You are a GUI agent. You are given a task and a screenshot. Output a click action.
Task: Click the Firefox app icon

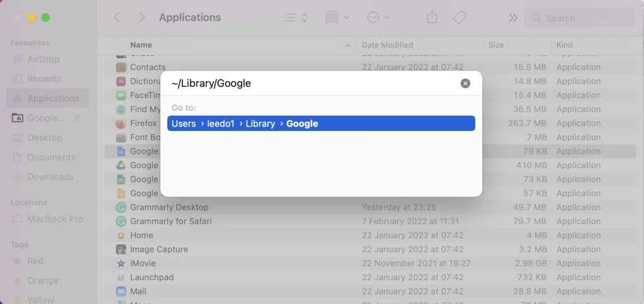click(x=121, y=123)
